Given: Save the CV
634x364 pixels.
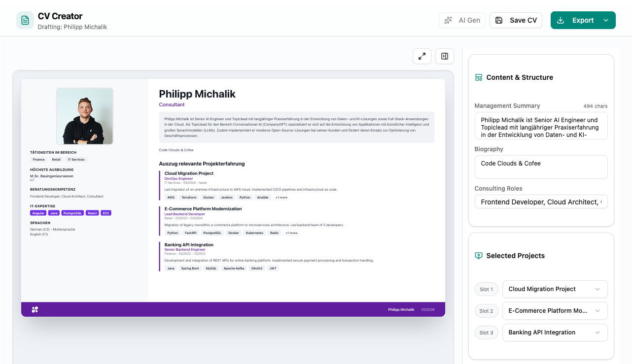Looking at the screenshot, I should pyautogui.click(x=516, y=20).
